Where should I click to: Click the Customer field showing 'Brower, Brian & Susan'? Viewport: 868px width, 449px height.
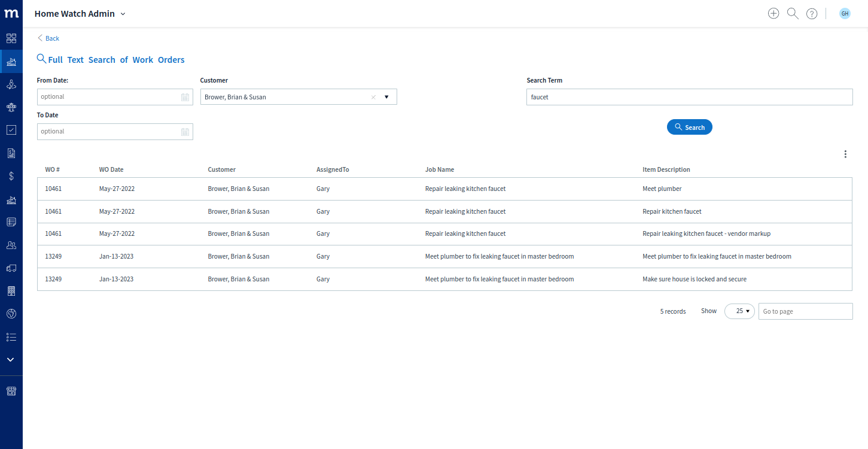click(x=299, y=97)
